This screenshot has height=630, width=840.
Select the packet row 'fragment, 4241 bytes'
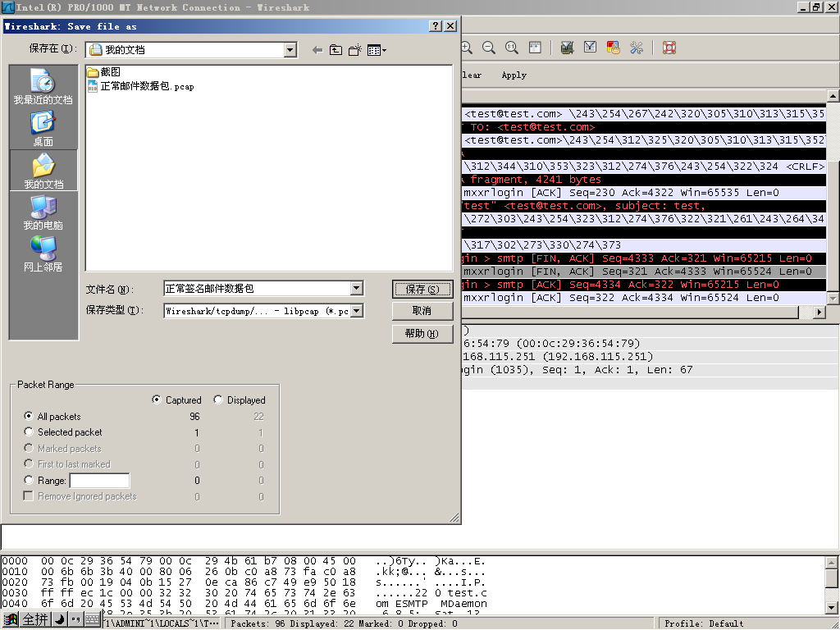pyautogui.click(x=644, y=180)
